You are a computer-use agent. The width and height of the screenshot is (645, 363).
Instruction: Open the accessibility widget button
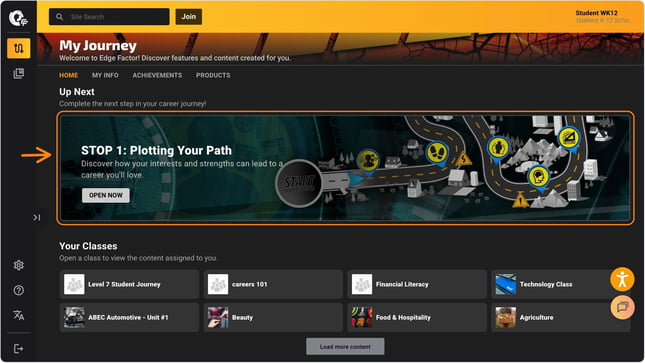tap(622, 279)
